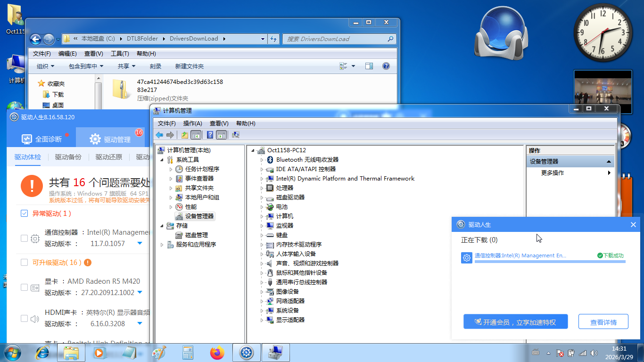Expand the 显示适配器 device node
Viewport: 644px width, 362px height.
(x=262, y=320)
